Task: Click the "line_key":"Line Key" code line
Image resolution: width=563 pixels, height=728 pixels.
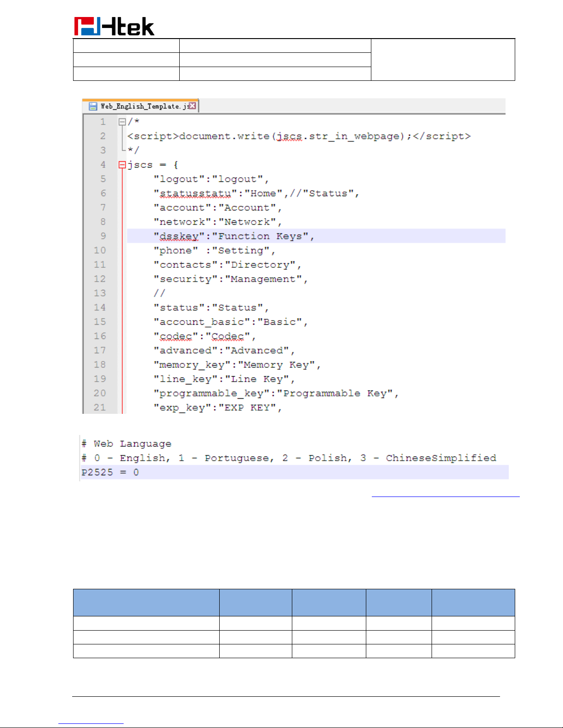Action: (224, 379)
